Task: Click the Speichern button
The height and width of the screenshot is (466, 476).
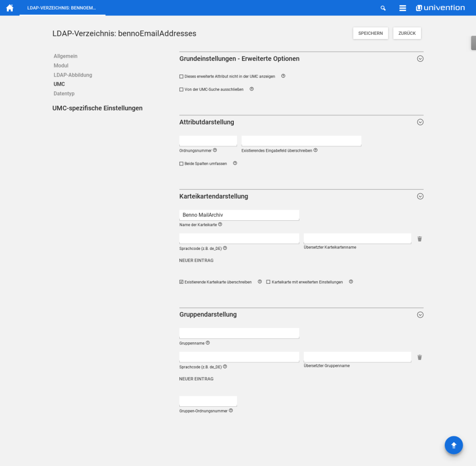Action: pyautogui.click(x=370, y=33)
